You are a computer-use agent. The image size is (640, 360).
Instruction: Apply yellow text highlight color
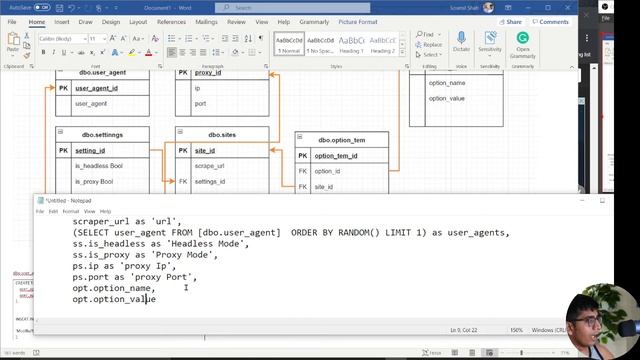pos(132,52)
